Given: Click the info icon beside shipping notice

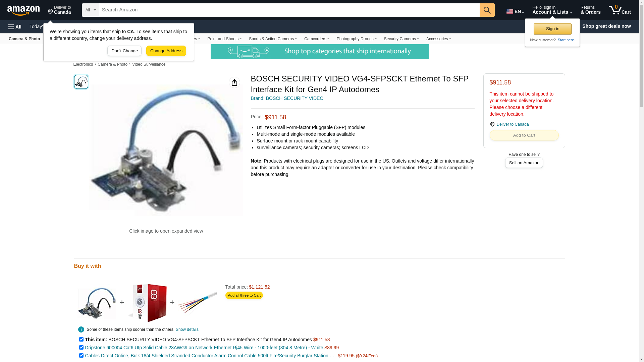Looking at the screenshot, I should pyautogui.click(x=81, y=329).
